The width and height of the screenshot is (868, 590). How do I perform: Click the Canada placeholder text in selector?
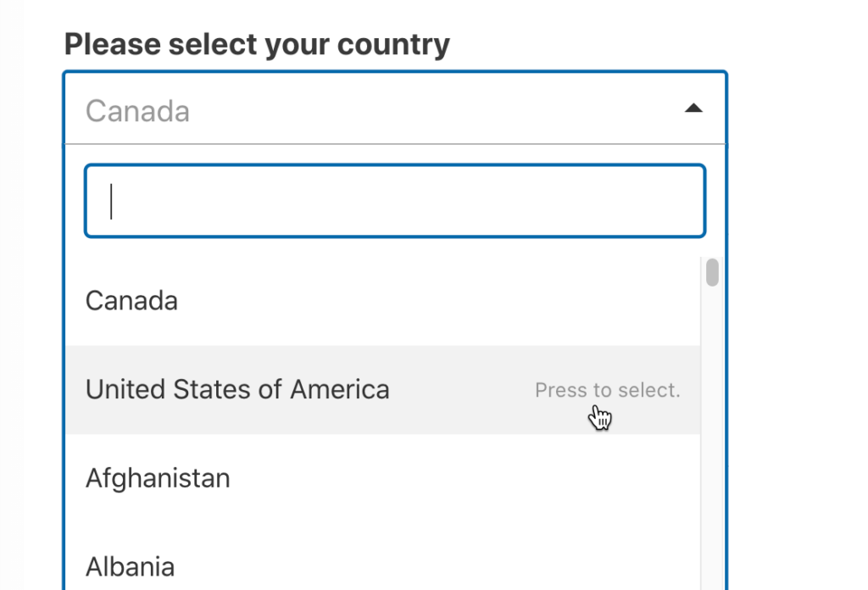point(137,110)
